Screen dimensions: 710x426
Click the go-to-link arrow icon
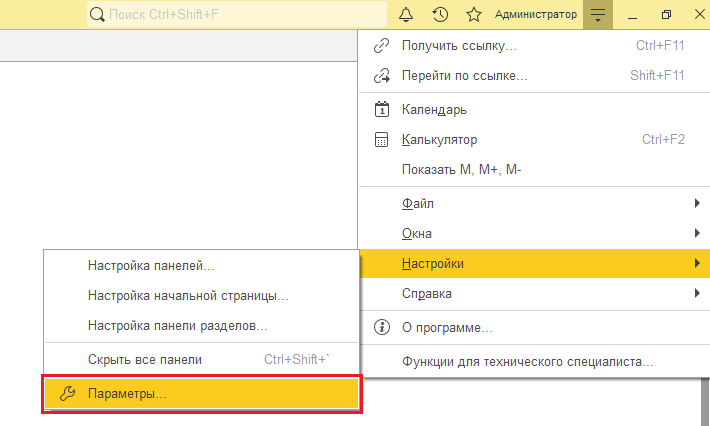381,76
